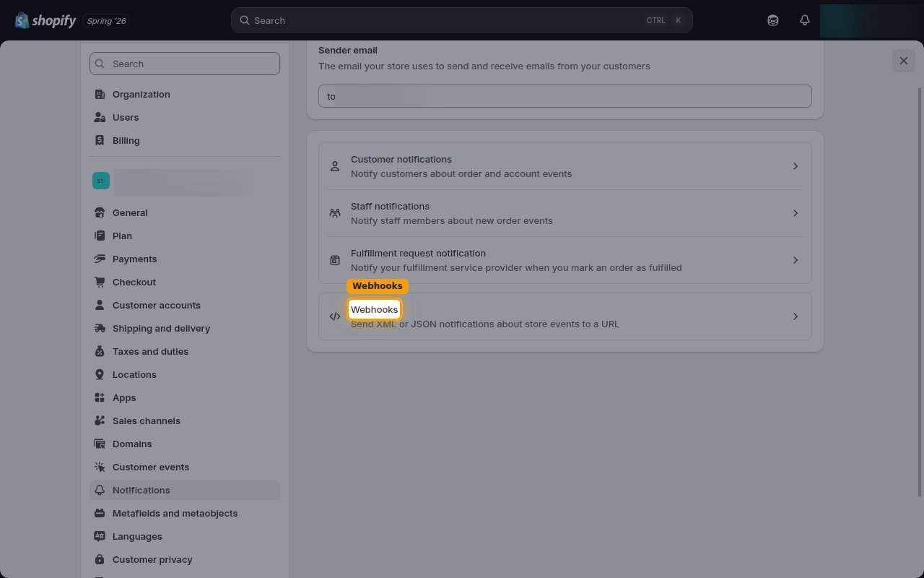Click the Shipping and delivery truck icon

(x=100, y=328)
